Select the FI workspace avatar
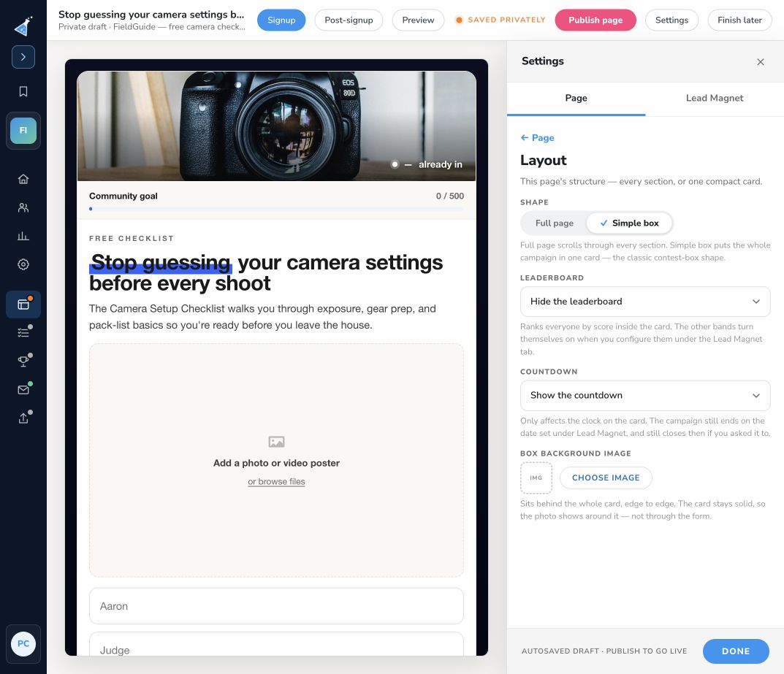Viewport: 784px width, 674px height. click(x=23, y=131)
